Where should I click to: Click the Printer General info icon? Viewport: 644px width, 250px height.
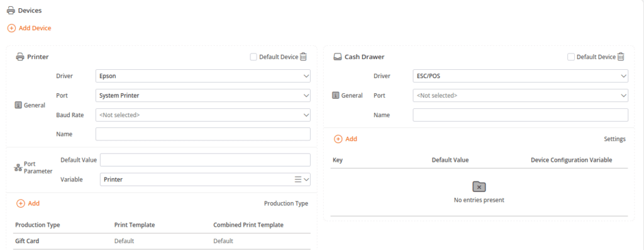click(18, 105)
